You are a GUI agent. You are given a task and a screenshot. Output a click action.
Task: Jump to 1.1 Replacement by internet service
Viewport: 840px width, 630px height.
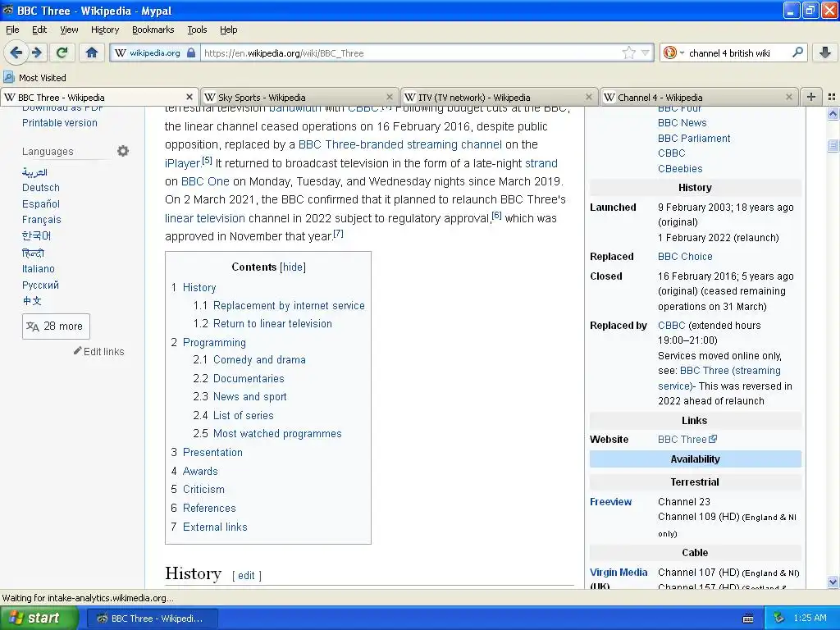coord(279,305)
